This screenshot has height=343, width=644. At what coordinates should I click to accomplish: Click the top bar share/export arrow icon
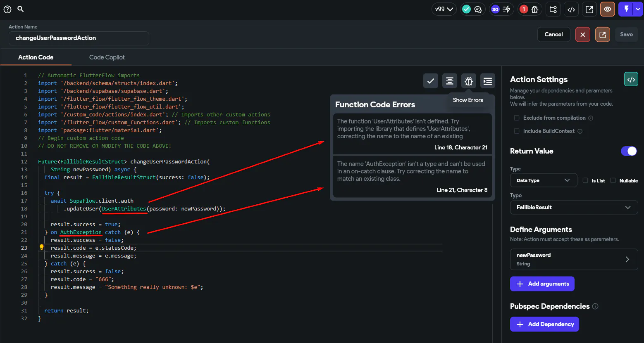[x=589, y=9]
